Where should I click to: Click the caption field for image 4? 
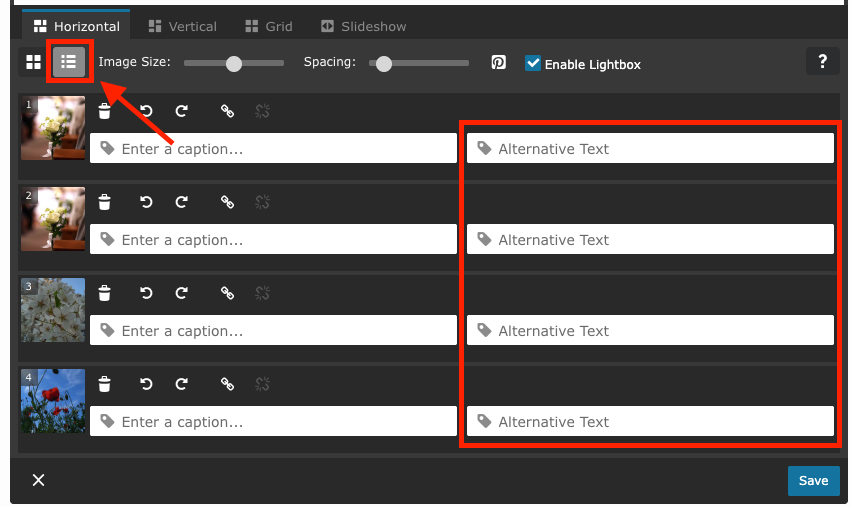273,421
